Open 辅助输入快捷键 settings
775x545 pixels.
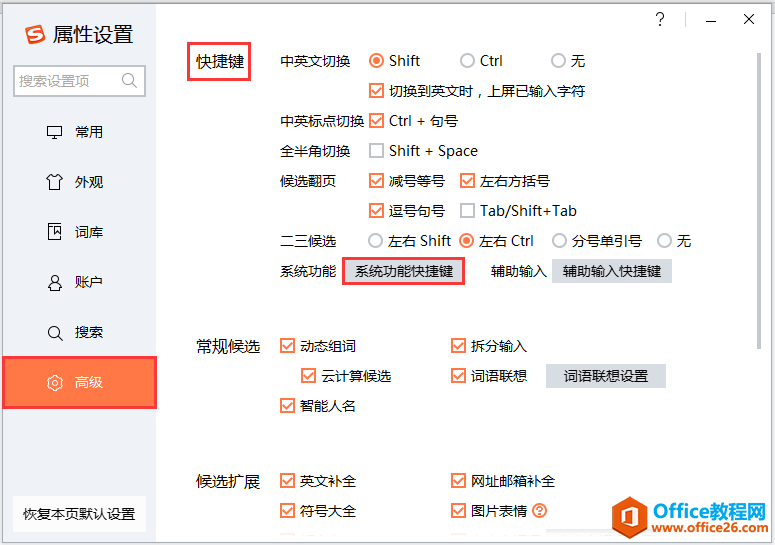pyautogui.click(x=612, y=271)
